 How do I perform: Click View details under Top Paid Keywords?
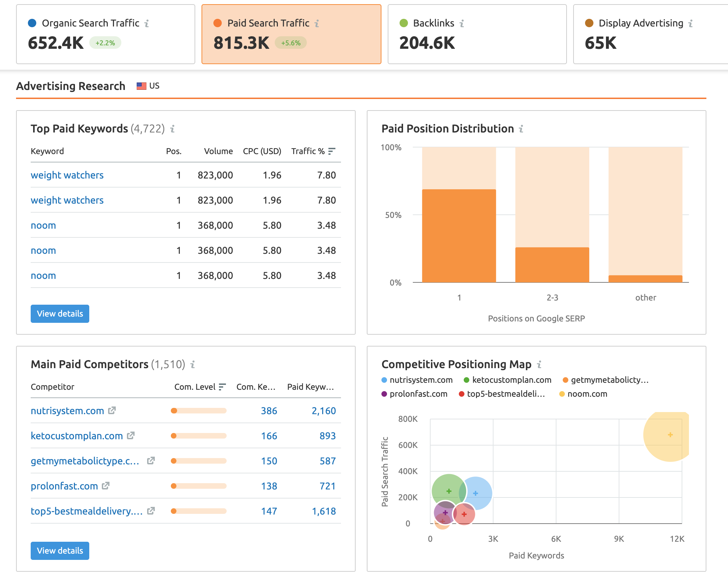coord(60,314)
